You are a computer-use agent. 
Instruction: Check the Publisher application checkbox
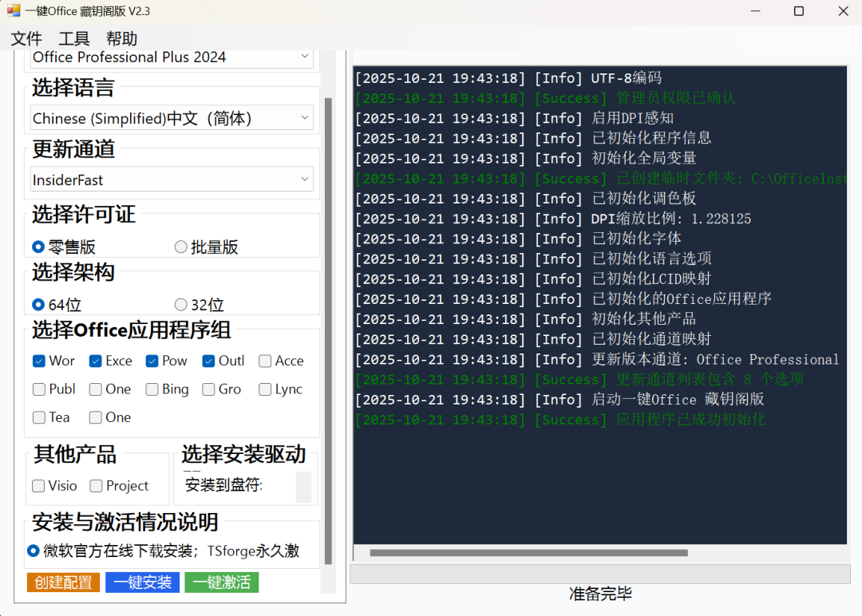pyautogui.click(x=39, y=389)
